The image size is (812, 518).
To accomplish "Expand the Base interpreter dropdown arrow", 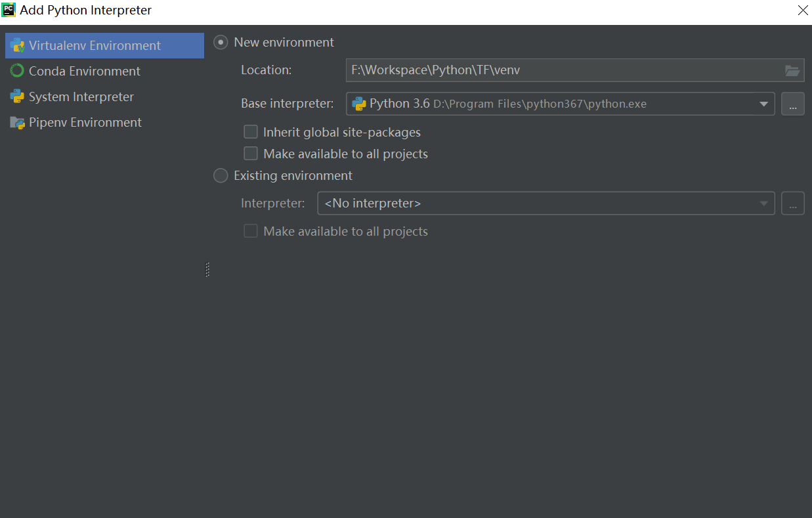I will coord(763,104).
